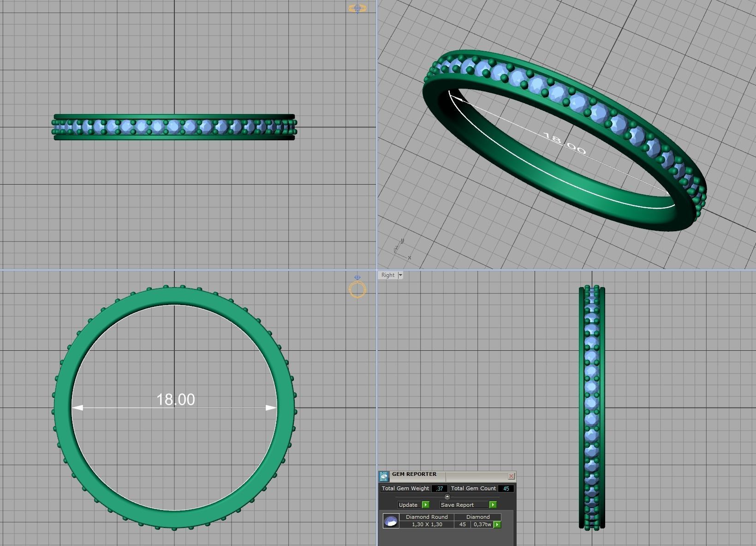Click the 18.00 dimension text in front view
The height and width of the screenshot is (546, 756).
click(176, 400)
